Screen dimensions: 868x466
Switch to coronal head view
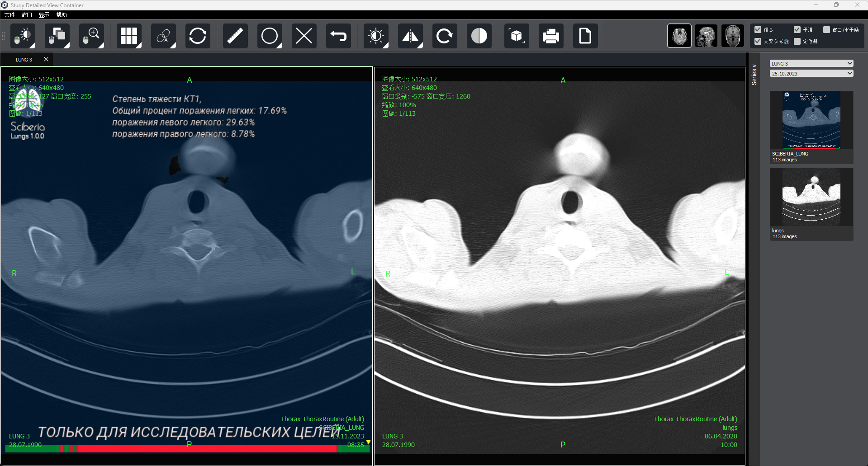click(x=733, y=36)
